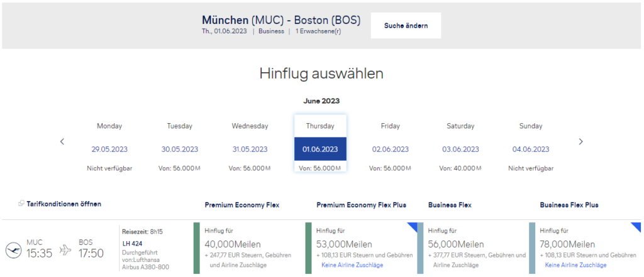Show next week with right arrow
This screenshot has width=644, height=277.
580,141
